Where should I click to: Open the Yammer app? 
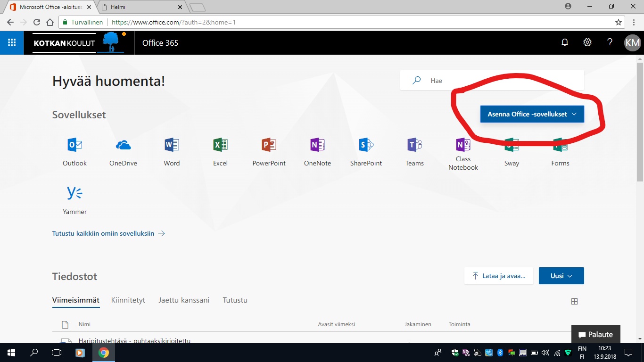pyautogui.click(x=74, y=194)
